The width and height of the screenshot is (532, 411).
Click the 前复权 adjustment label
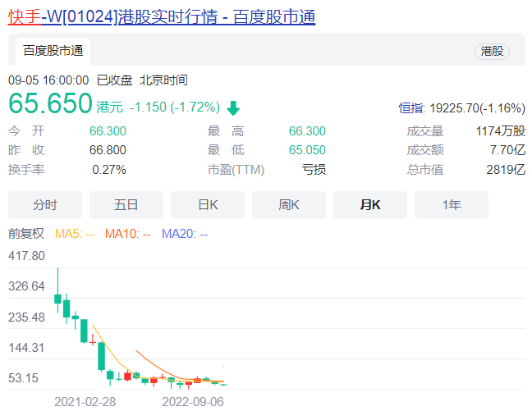click(x=26, y=233)
